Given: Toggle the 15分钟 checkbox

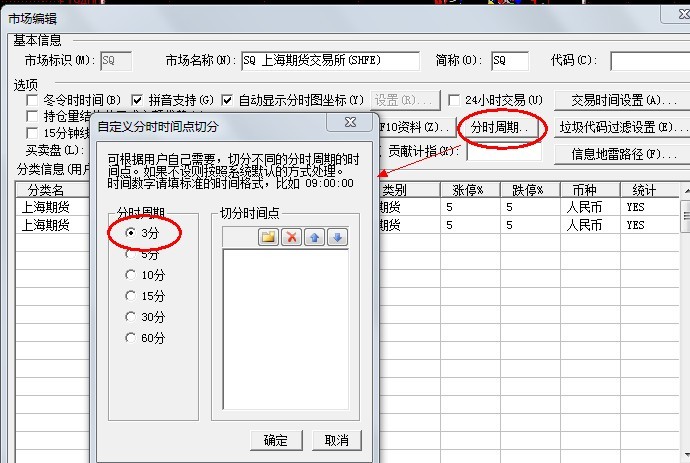Looking at the screenshot, I should pyautogui.click(x=32, y=133).
